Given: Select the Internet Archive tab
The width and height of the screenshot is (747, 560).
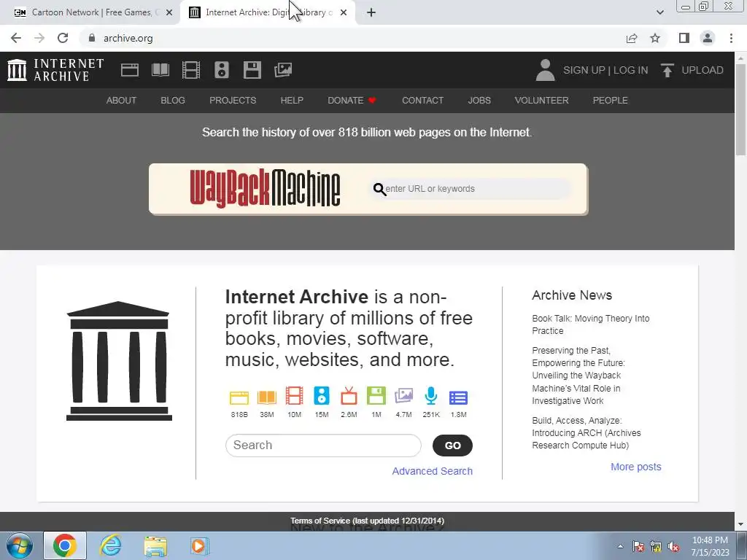Looking at the screenshot, I should (x=268, y=12).
